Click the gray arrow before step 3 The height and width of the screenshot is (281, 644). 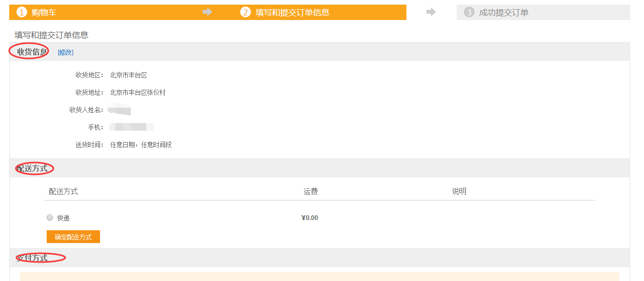431,12
